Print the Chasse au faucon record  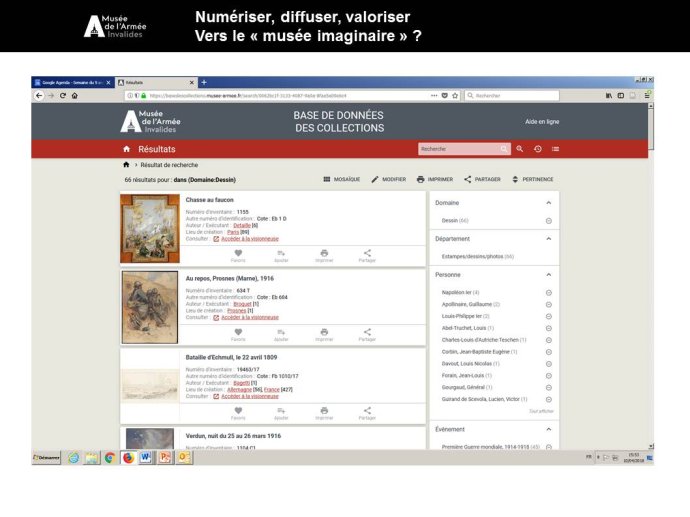(324, 256)
